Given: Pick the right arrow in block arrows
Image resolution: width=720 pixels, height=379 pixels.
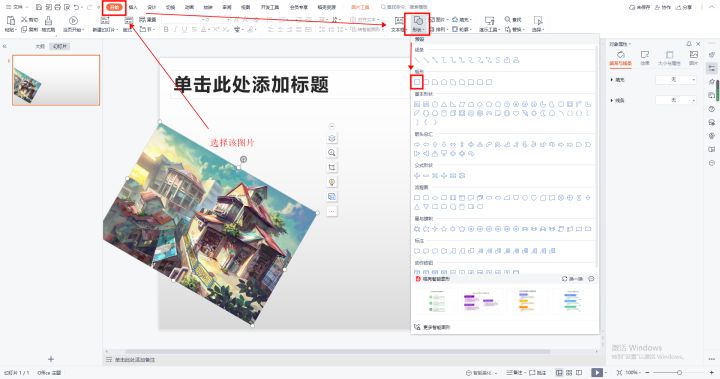Looking at the screenshot, I should (417, 144).
